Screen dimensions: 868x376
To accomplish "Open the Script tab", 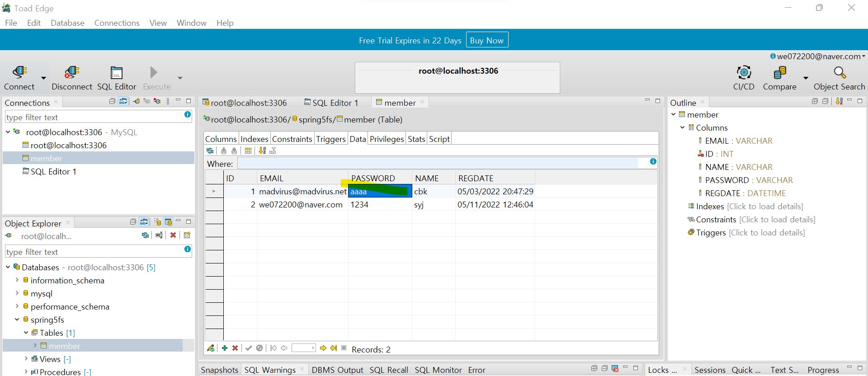I will click(x=439, y=139).
